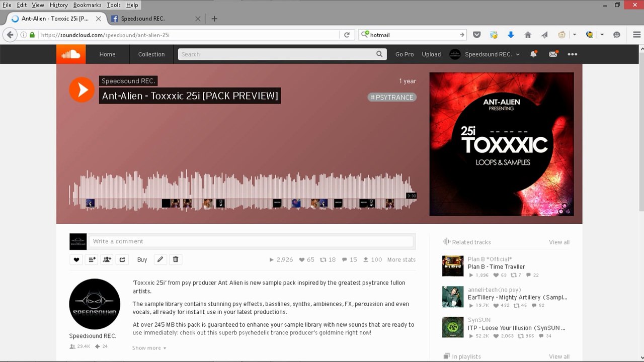Viewport: 644px width, 362px height.
Task: Open a new browser tab
Action: (214, 19)
